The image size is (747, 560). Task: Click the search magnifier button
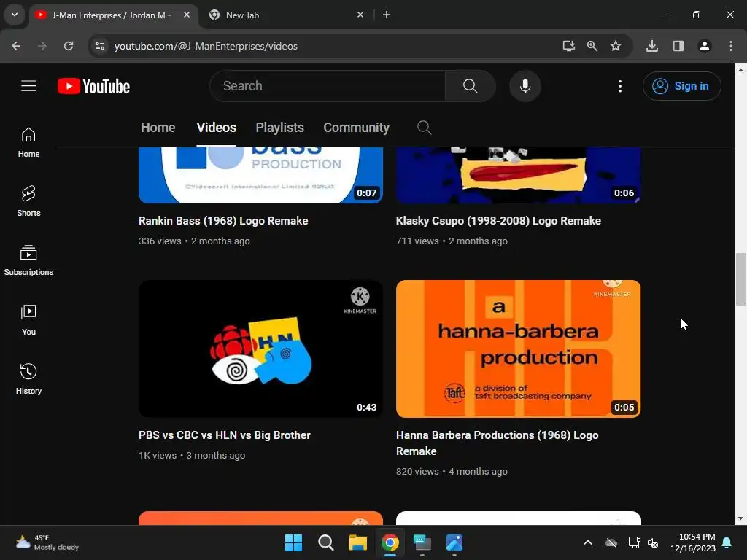(471, 86)
